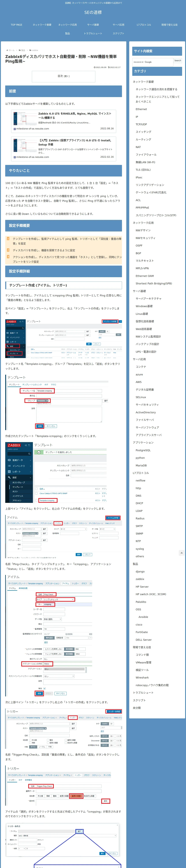Open the python category link
186x868 pixels.
[x=140, y=458]
